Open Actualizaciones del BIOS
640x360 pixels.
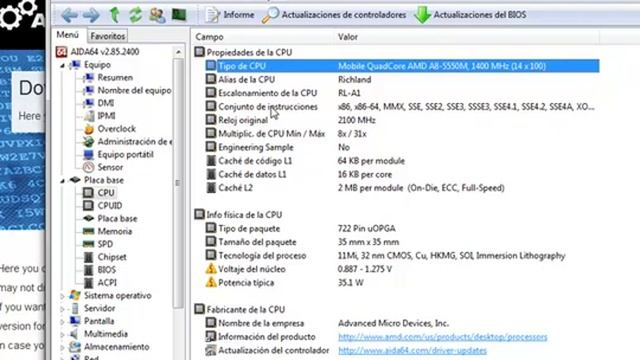tap(470, 15)
